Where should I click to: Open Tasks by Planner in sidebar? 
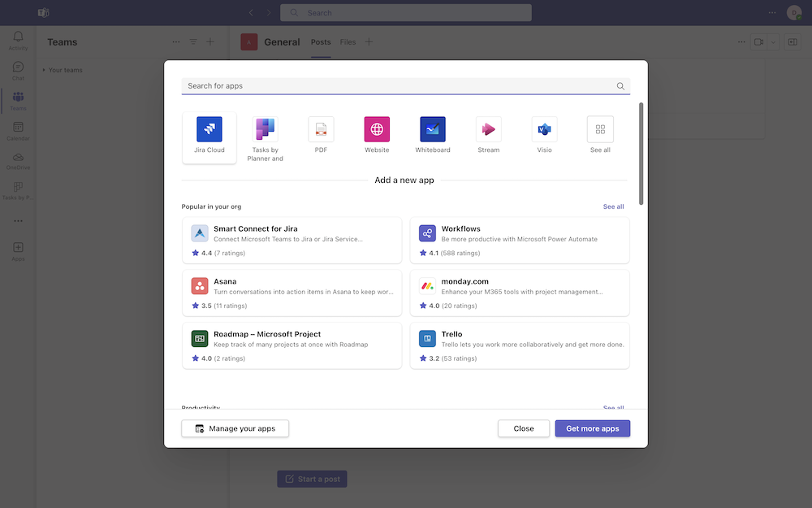click(18, 190)
